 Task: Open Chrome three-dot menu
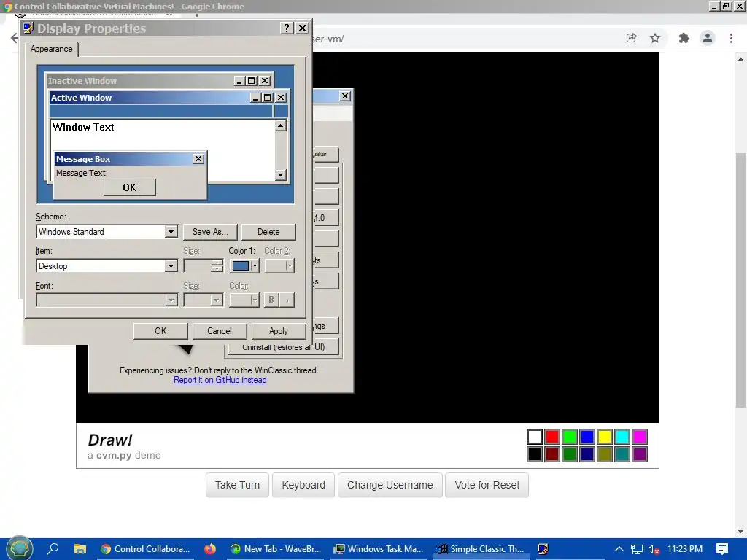pos(731,38)
